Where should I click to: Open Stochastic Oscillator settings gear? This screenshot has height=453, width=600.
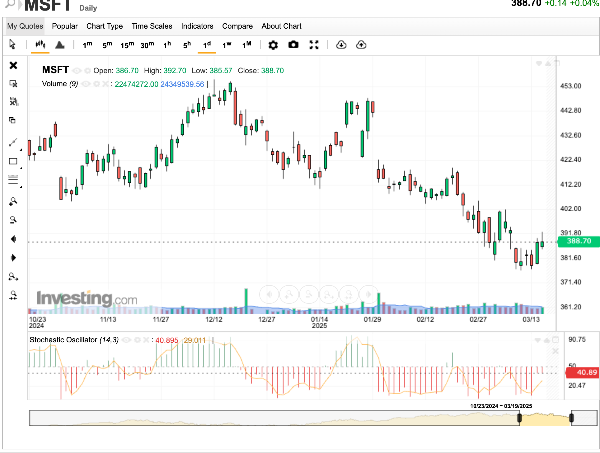[137, 340]
